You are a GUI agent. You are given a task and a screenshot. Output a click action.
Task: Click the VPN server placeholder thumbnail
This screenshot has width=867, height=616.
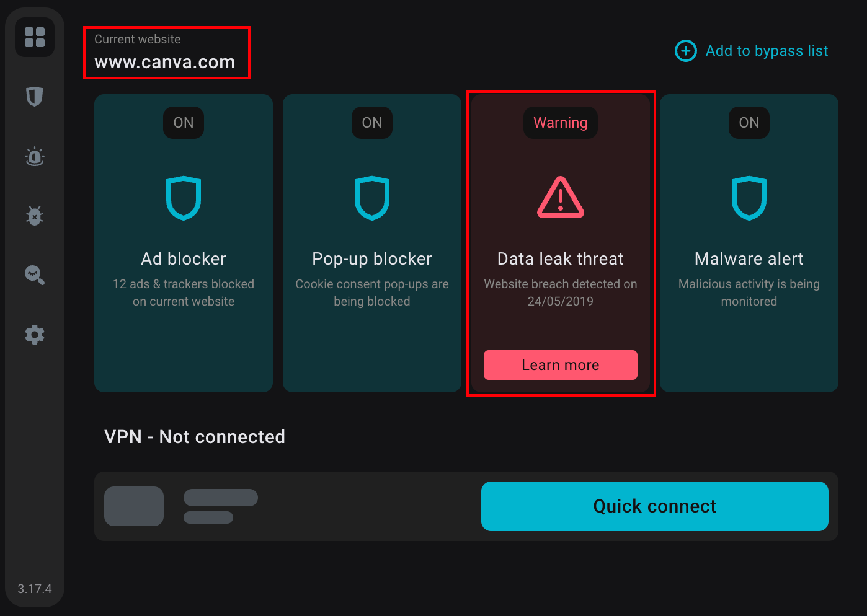[134, 506]
